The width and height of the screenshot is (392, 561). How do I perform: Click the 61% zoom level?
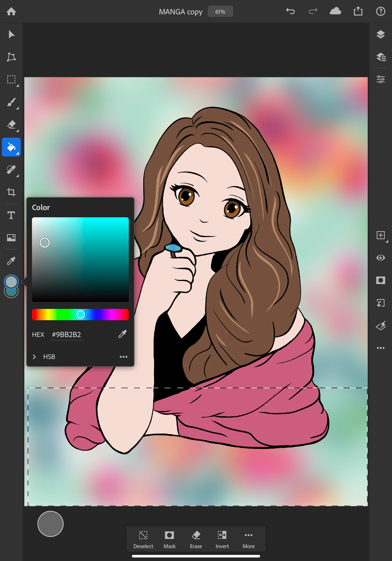point(220,12)
